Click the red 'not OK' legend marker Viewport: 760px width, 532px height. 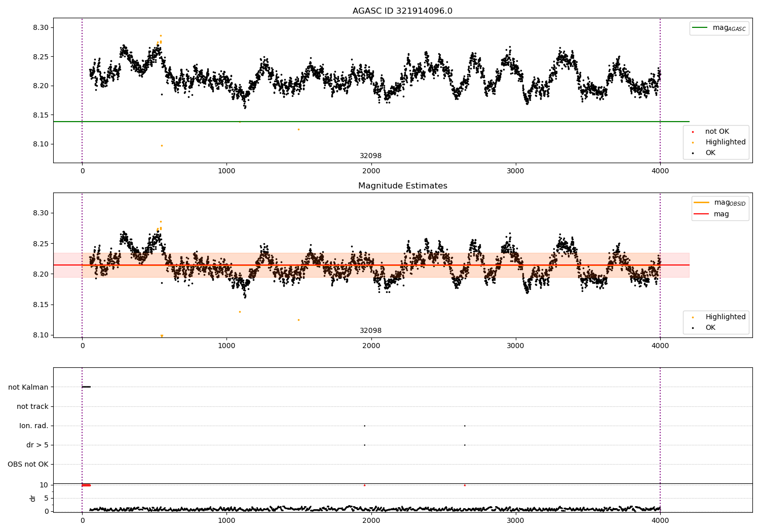click(693, 132)
